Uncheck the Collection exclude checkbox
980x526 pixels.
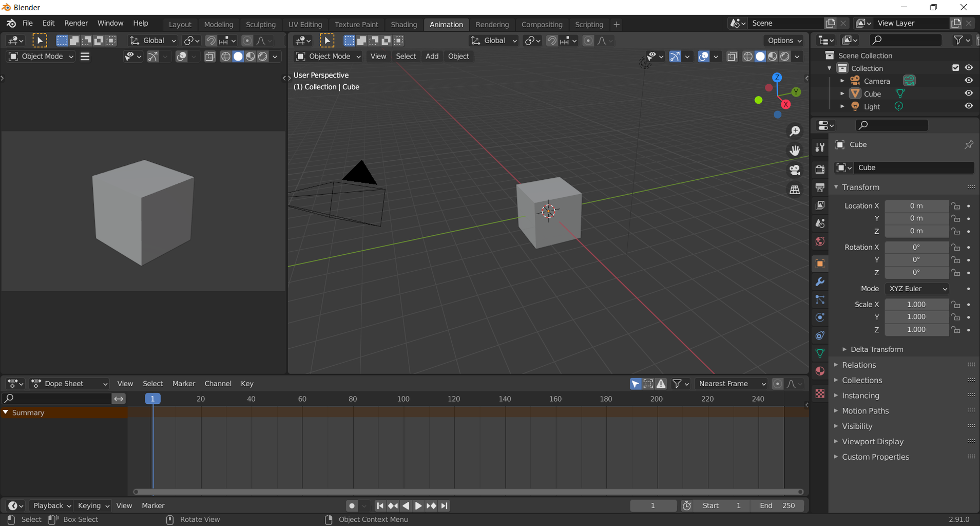click(x=955, y=68)
